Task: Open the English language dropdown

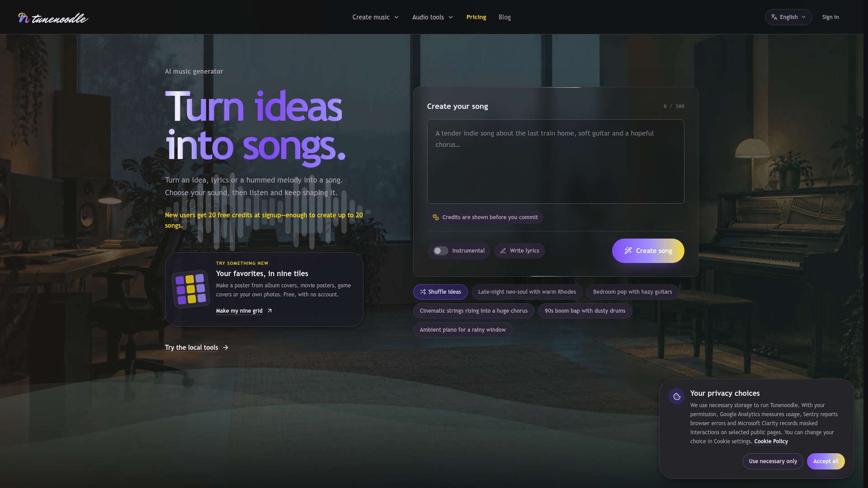Action: pyautogui.click(x=788, y=17)
